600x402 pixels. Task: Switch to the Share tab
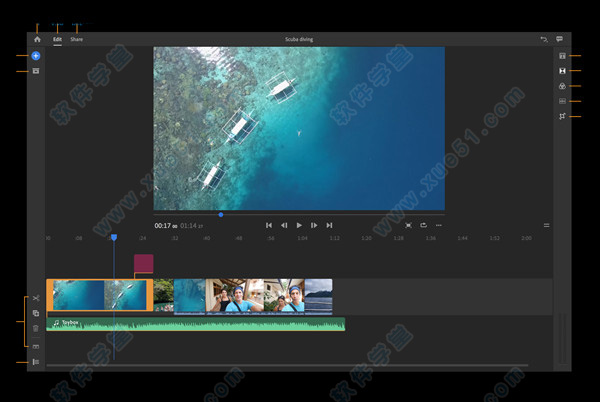[x=77, y=39]
